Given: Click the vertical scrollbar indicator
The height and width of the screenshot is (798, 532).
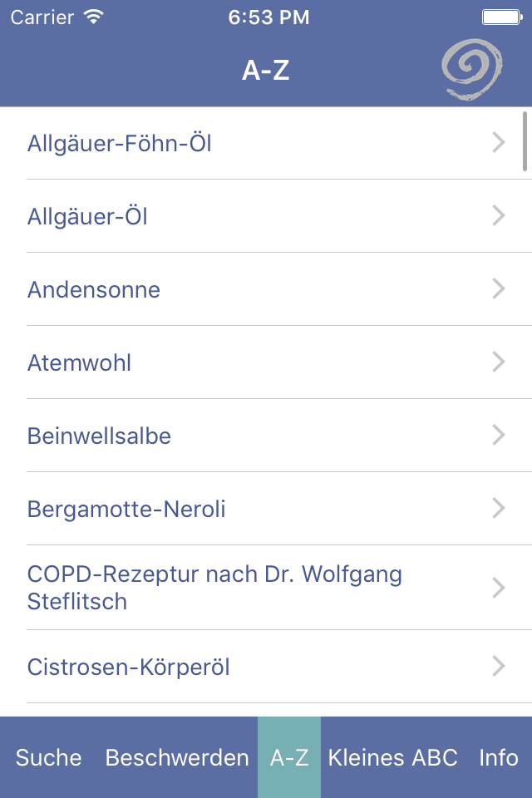Looking at the screenshot, I should pos(525,141).
